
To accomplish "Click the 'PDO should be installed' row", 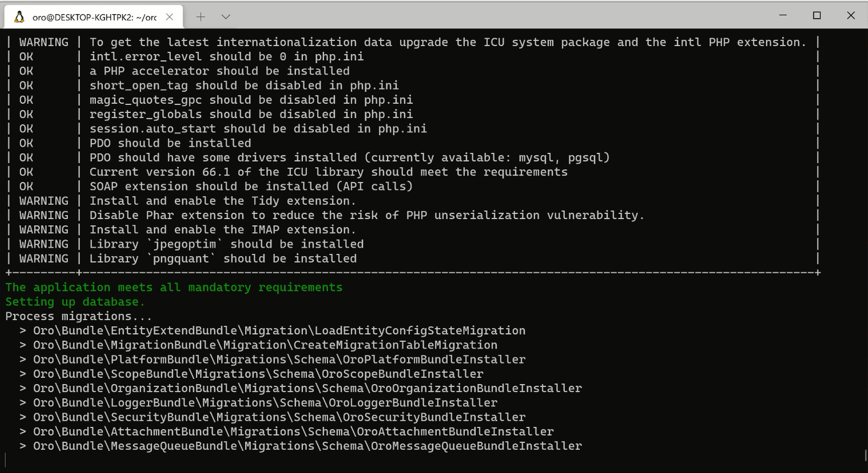I will [170, 143].
